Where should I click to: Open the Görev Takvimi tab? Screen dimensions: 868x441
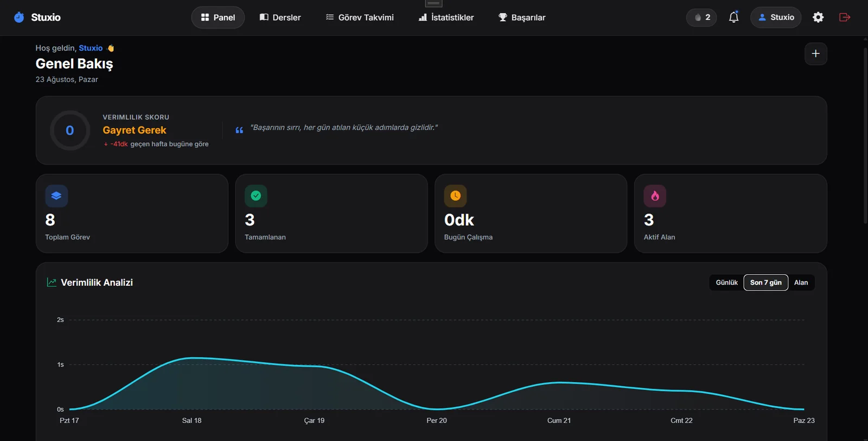click(x=360, y=17)
